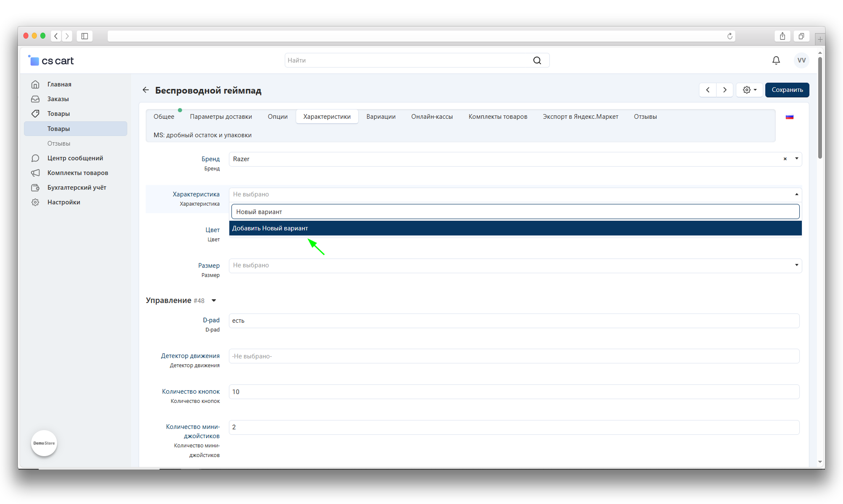
Task: Go to previous product arrow
Action: pos(708,90)
